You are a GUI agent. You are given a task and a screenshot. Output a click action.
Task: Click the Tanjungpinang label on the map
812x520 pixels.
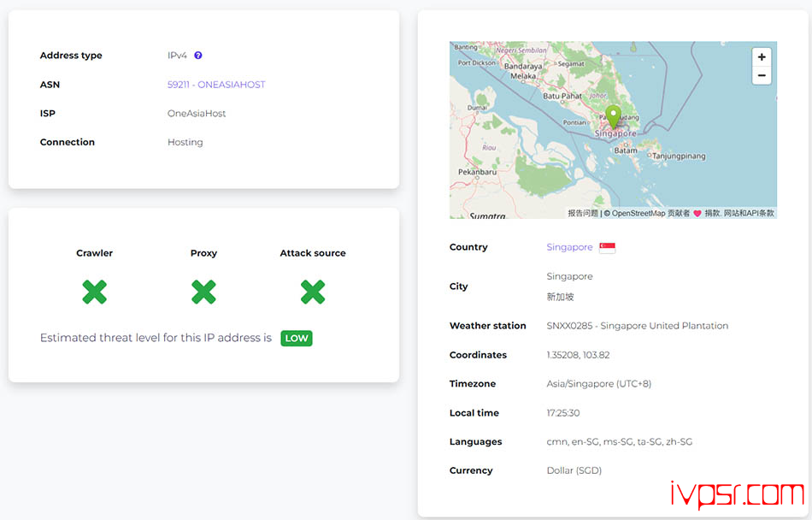[x=679, y=156]
